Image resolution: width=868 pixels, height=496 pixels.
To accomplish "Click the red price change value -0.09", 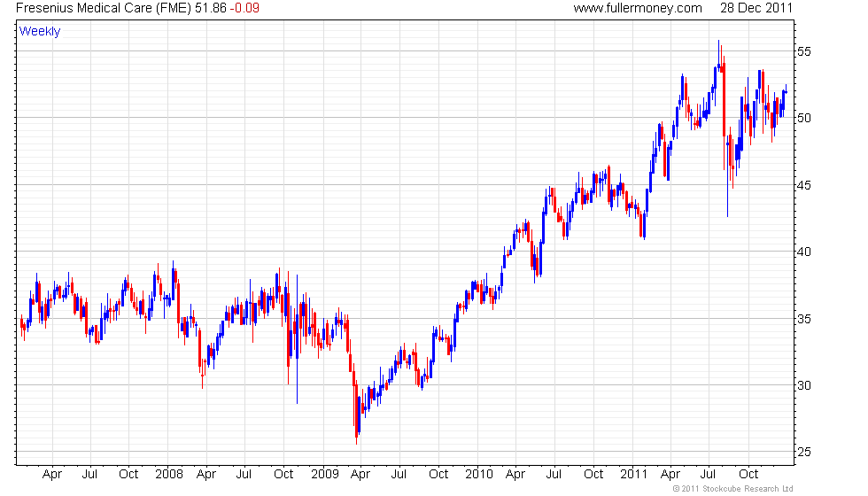I will pyautogui.click(x=244, y=8).
